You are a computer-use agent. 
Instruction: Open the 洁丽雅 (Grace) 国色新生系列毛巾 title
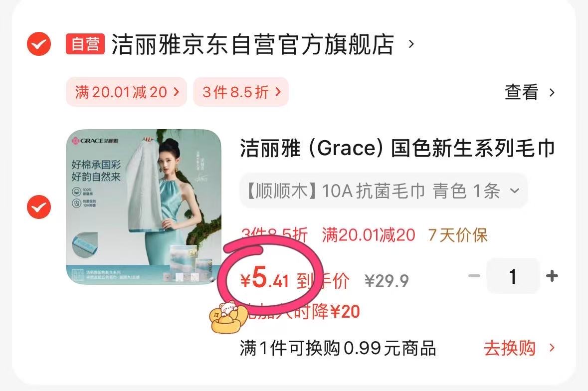pyautogui.click(x=397, y=148)
